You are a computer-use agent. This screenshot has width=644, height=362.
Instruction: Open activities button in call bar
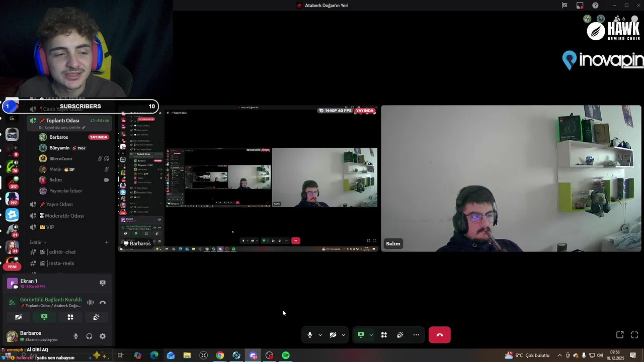[384, 335]
